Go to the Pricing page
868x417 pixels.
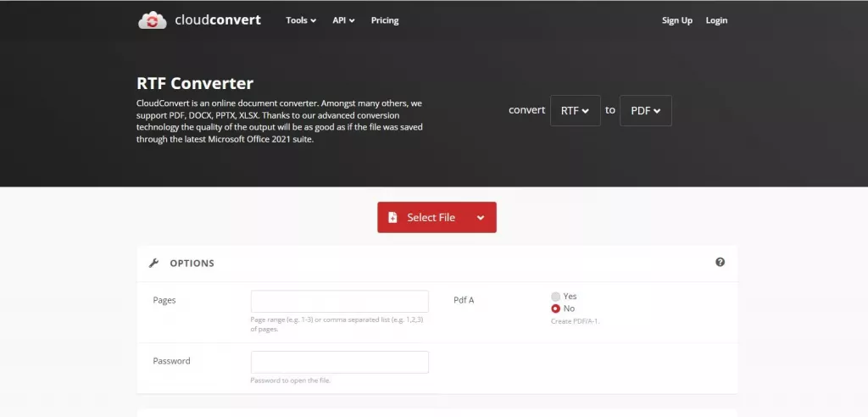[385, 20]
